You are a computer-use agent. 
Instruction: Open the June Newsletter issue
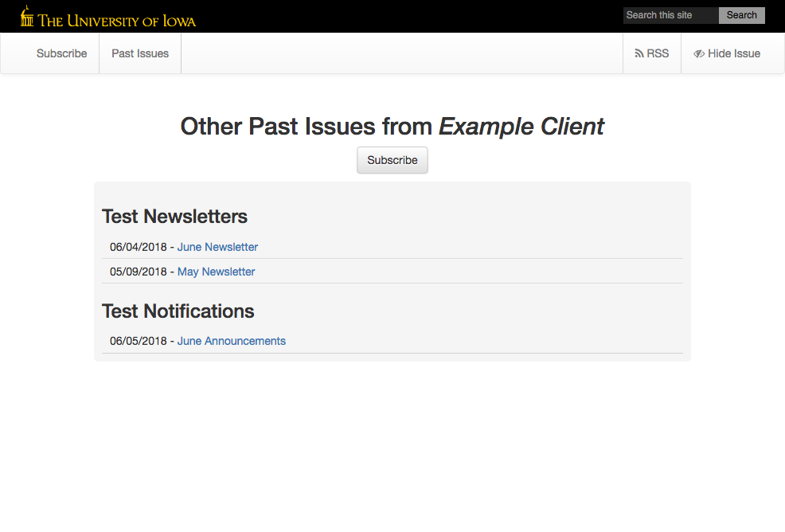pos(217,247)
